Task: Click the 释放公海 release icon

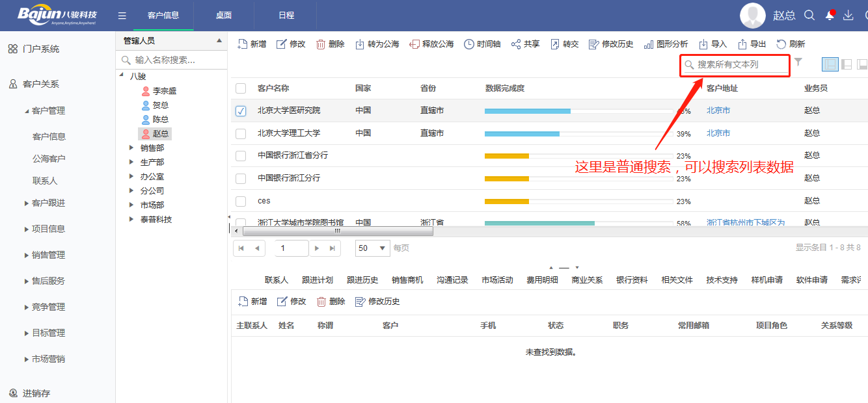Action: point(414,44)
